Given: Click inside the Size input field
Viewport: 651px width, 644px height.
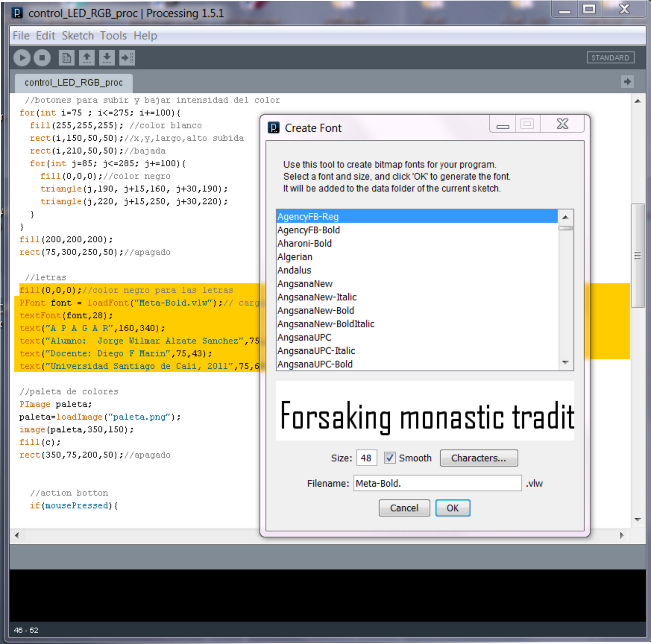Looking at the screenshot, I should click(x=365, y=458).
